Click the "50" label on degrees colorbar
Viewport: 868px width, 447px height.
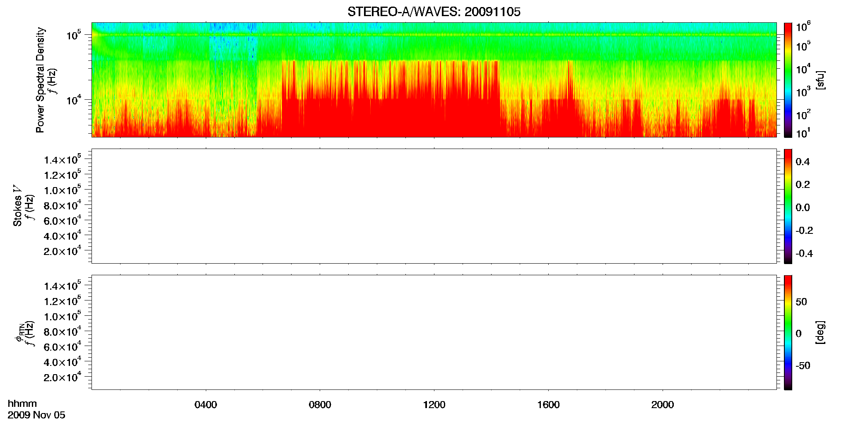[x=801, y=301]
